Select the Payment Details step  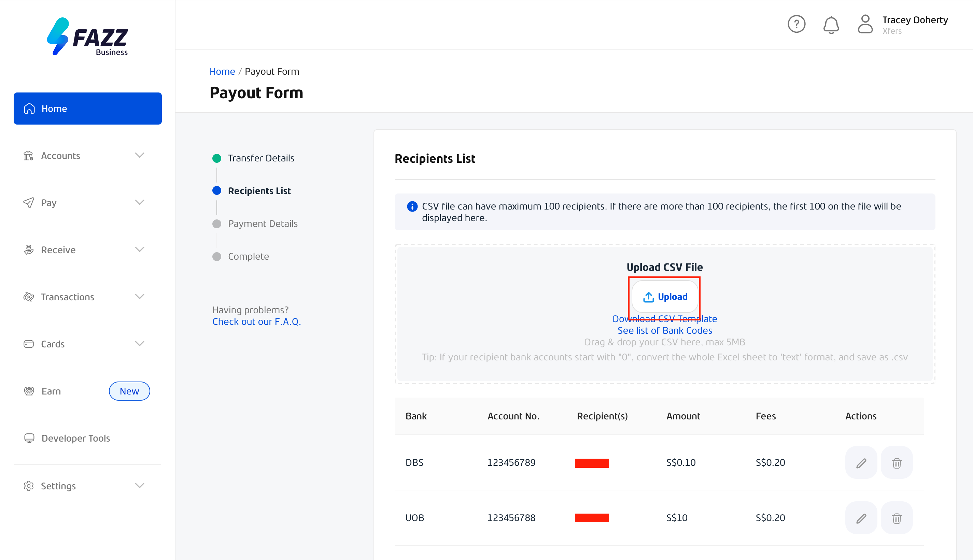coord(263,224)
